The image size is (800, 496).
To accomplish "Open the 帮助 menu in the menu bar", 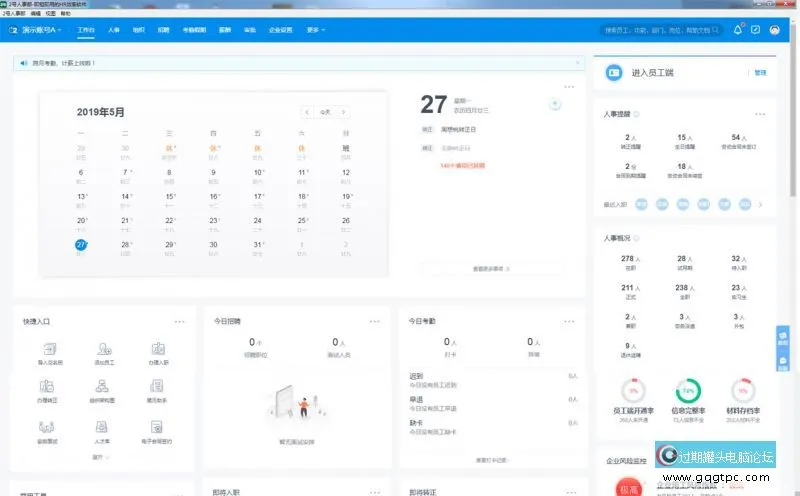I will (66, 14).
